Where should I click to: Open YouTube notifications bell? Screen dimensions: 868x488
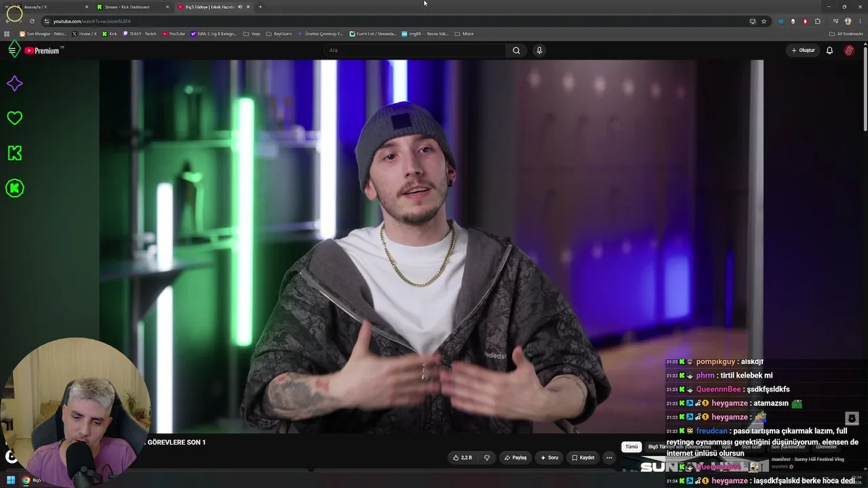point(829,50)
